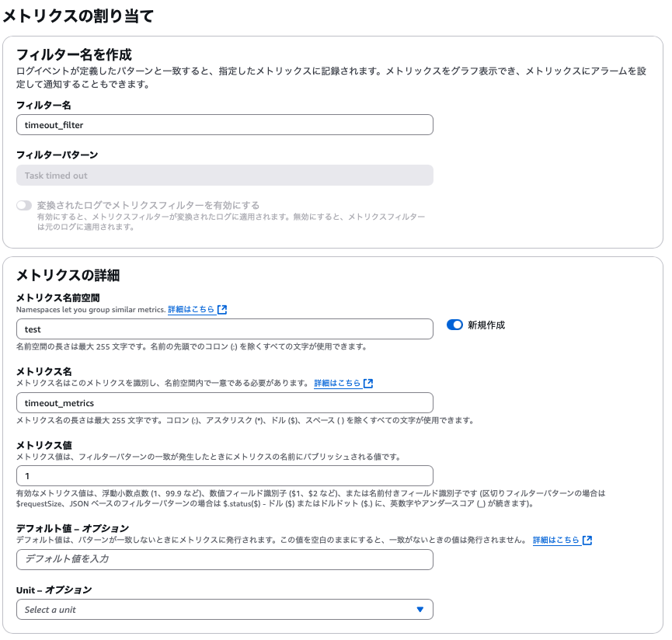The width and height of the screenshot is (672, 640).
Task: Click external link icon beside namespace 詳細はこちら
Action: 222,308
